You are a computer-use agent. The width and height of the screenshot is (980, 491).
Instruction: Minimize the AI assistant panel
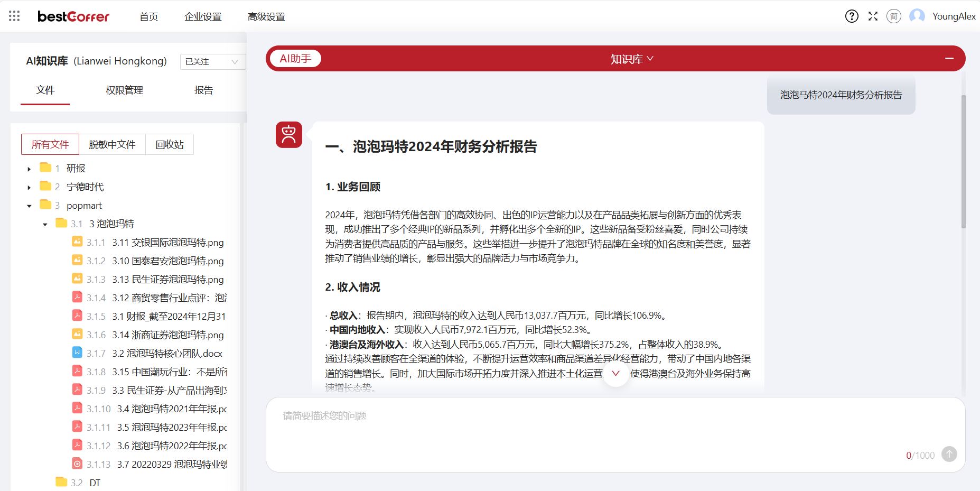[x=949, y=59]
